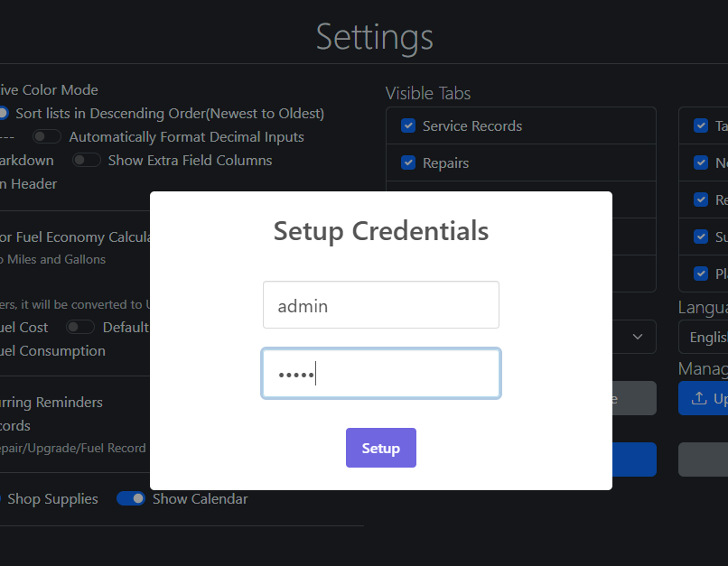Click the username field containing admin

[x=380, y=305]
